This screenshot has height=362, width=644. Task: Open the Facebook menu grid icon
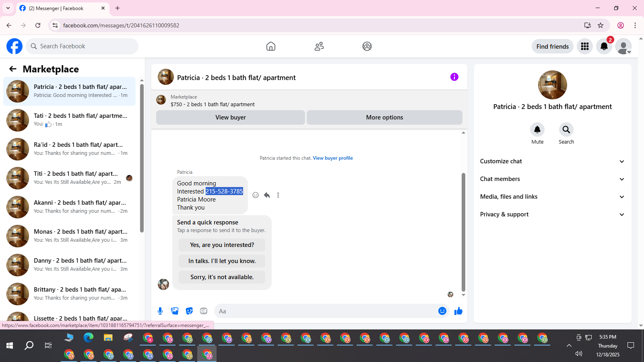click(x=585, y=46)
